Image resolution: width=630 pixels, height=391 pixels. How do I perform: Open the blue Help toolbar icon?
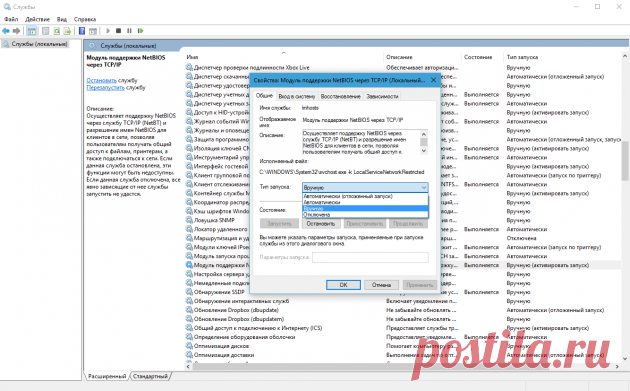(82, 31)
